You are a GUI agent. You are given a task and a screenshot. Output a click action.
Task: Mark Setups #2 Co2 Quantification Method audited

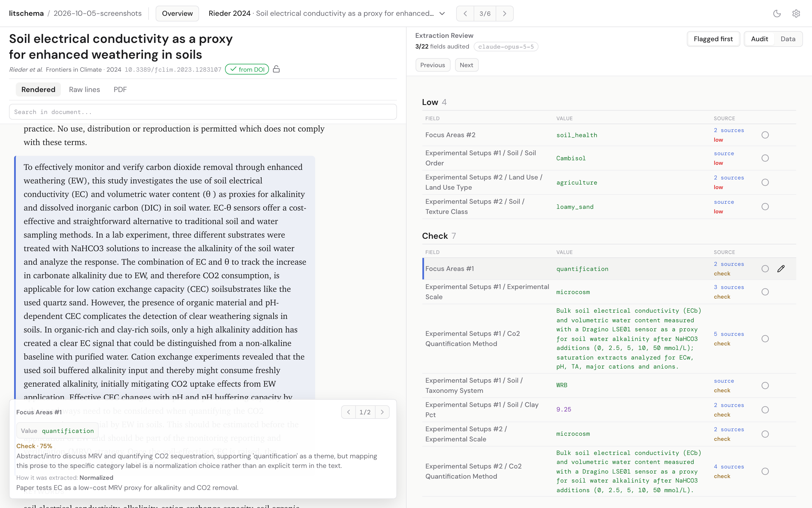click(765, 471)
